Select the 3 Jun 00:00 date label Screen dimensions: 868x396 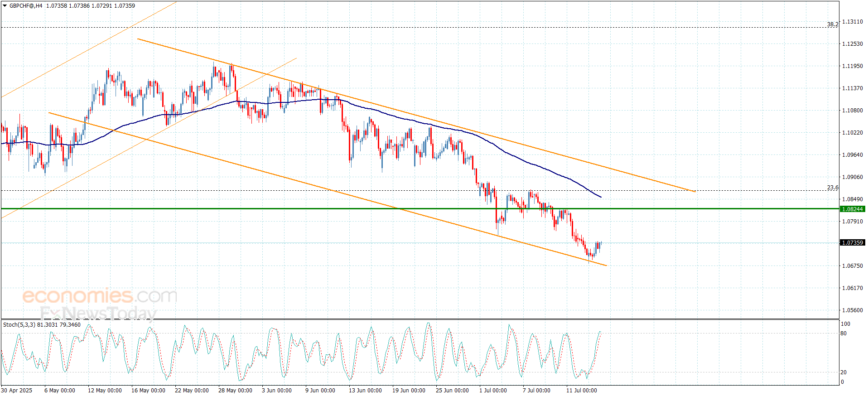tap(277, 390)
